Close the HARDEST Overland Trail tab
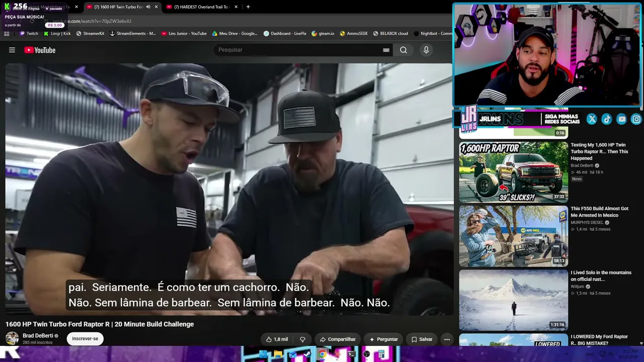Screen dimensions: 644x362 point(236,7)
